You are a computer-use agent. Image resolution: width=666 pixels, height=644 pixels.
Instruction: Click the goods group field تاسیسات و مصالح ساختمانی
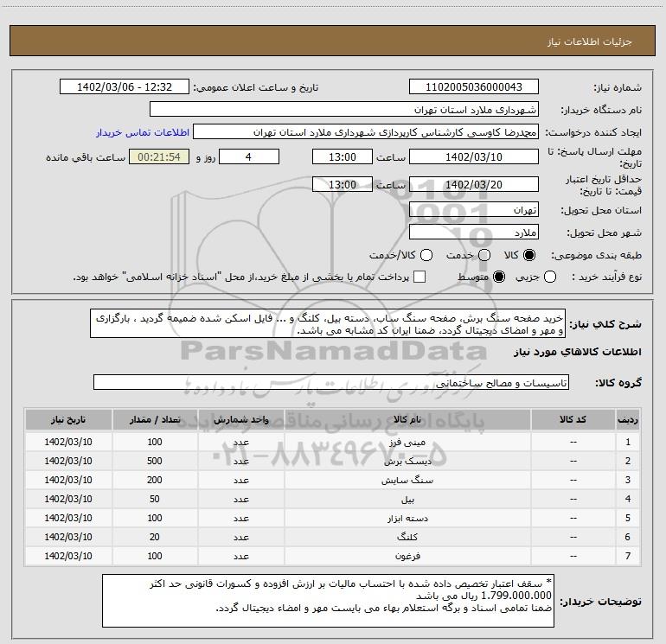point(331,382)
